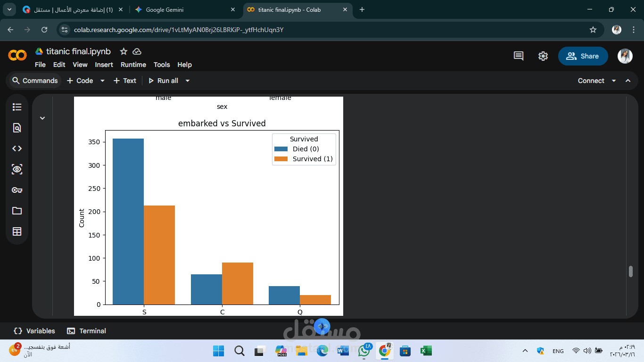Switch to the Google Gemini tab
Viewport: 644px width, 362px height.
[x=185, y=9]
